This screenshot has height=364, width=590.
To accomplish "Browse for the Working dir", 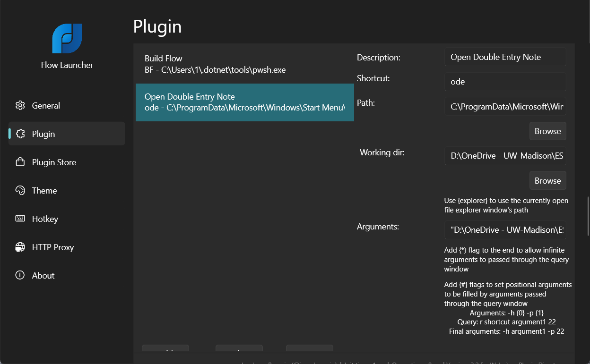I will click(x=547, y=180).
